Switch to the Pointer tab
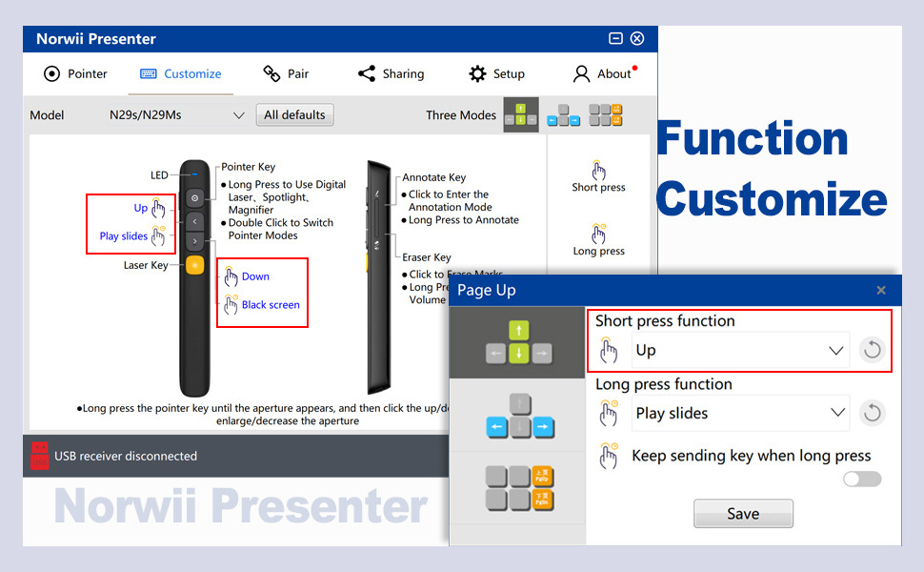This screenshot has height=572, width=924. [x=76, y=73]
